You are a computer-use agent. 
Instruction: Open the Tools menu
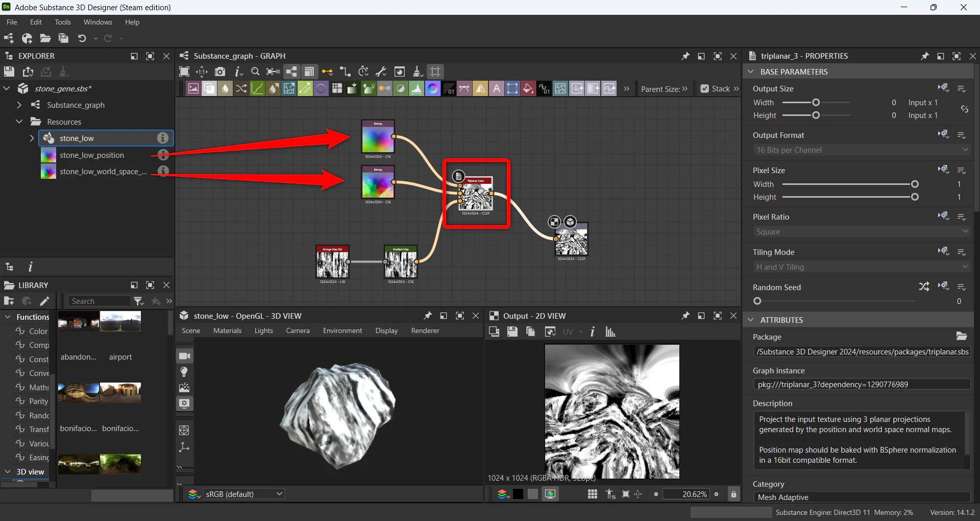pyautogui.click(x=63, y=22)
